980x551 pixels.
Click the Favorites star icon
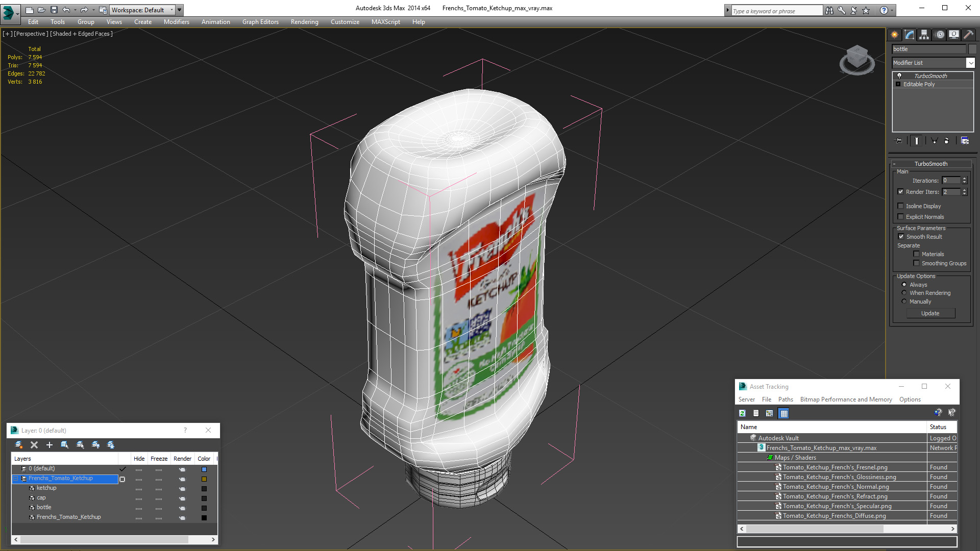point(866,10)
